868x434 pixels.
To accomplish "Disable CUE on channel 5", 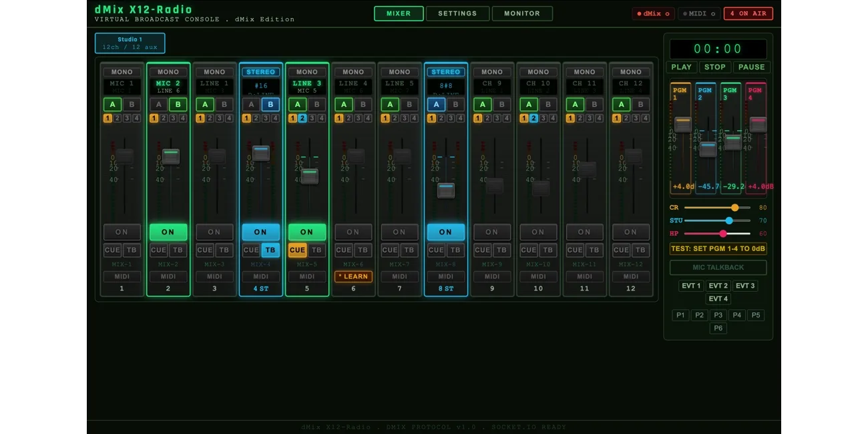I will pos(297,250).
